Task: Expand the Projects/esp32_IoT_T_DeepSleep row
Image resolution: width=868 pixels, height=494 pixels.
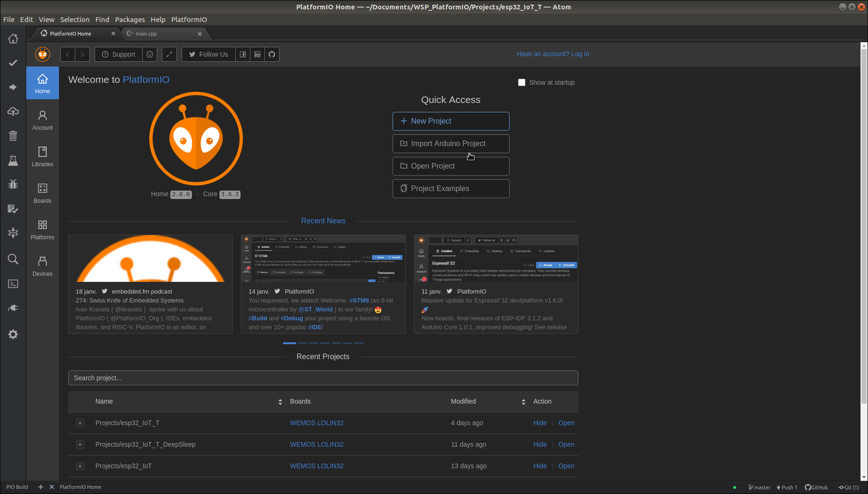Action: pyautogui.click(x=80, y=445)
